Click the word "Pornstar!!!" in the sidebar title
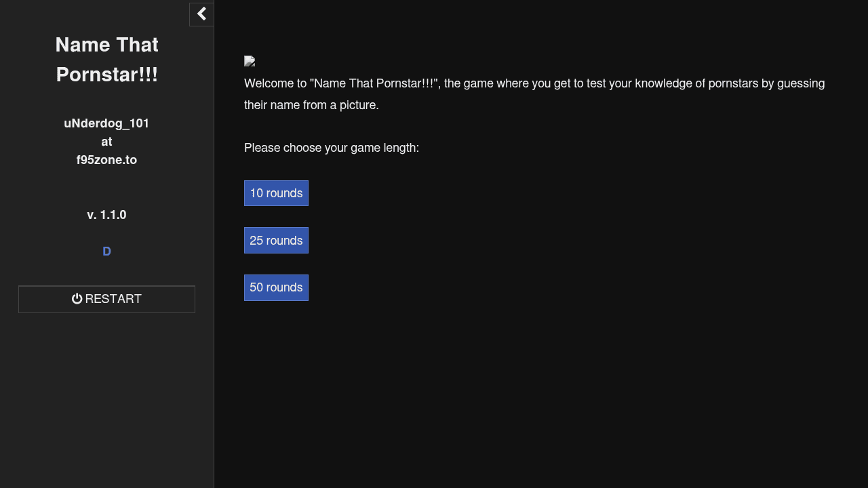This screenshot has width=868, height=488. click(x=106, y=75)
